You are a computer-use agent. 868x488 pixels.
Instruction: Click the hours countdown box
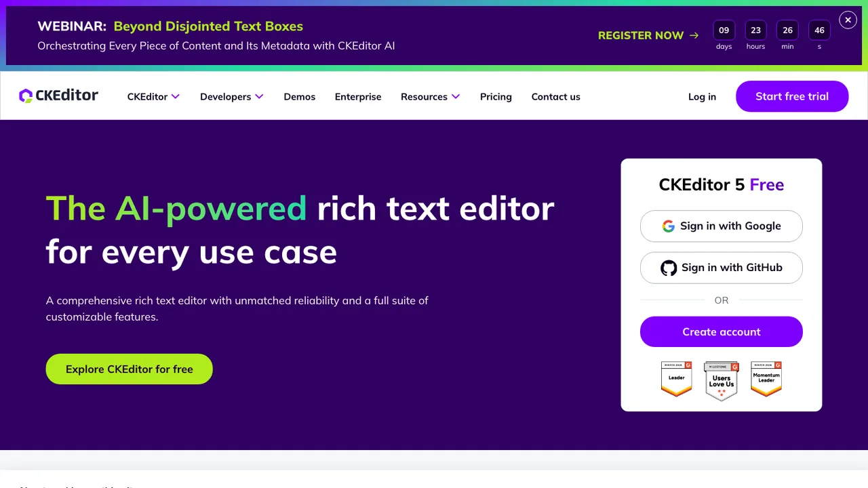755,30
